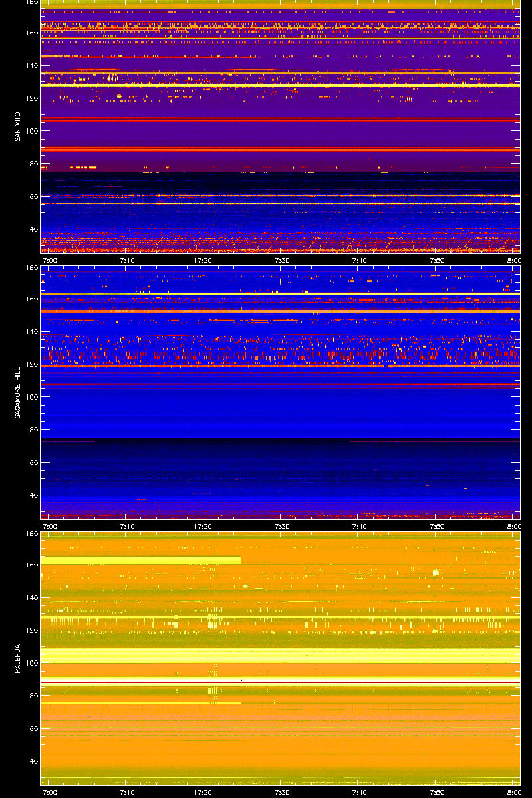Image resolution: width=532 pixels, height=798 pixels.
Task: Click the red horizontal line near 88 in Palehua
Action: (x=280, y=683)
